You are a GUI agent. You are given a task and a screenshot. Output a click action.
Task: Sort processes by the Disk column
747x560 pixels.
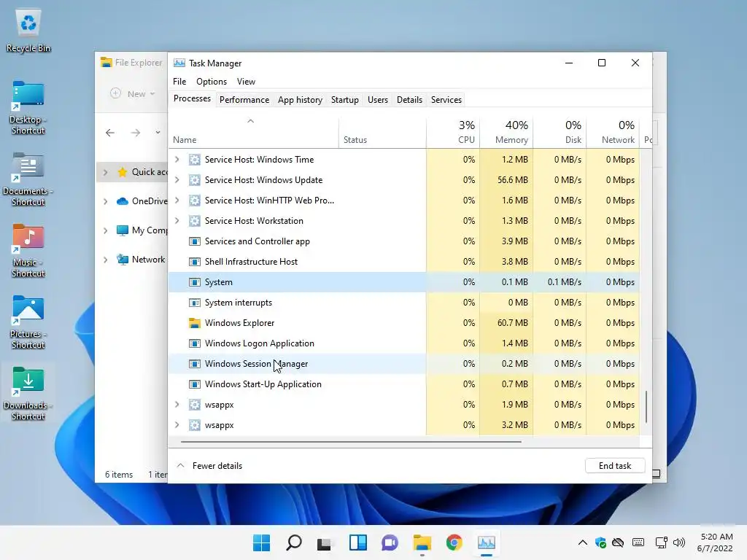(x=560, y=132)
